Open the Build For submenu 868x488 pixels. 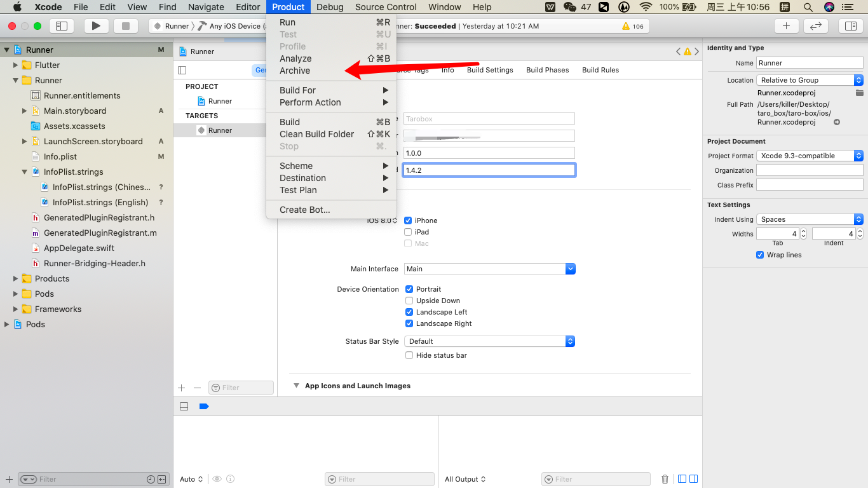click(x=331, y=90)
